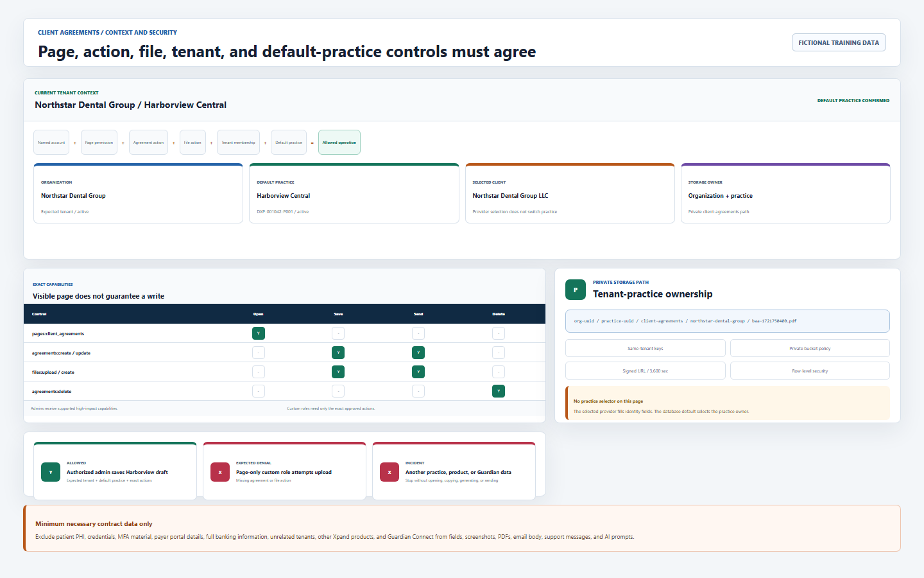Select the Tenant membership chip
Viewport: 924px width, 578px height.
[x=239, y=143]
